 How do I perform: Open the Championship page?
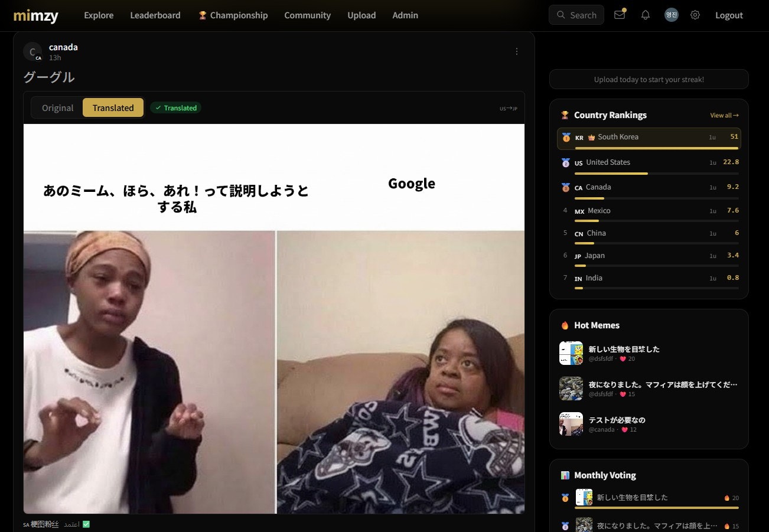coord(233,15)
